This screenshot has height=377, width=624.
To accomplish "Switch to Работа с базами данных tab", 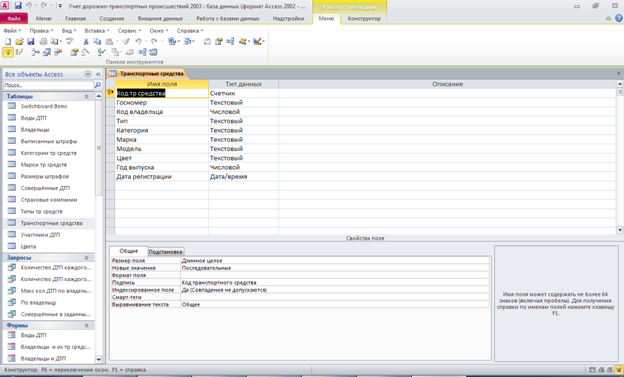I will [x=228, y=18].
